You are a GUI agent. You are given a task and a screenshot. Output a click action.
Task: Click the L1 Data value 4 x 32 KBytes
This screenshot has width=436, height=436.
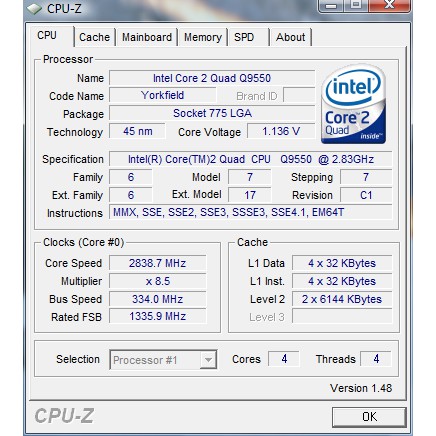tap(342, 263)
